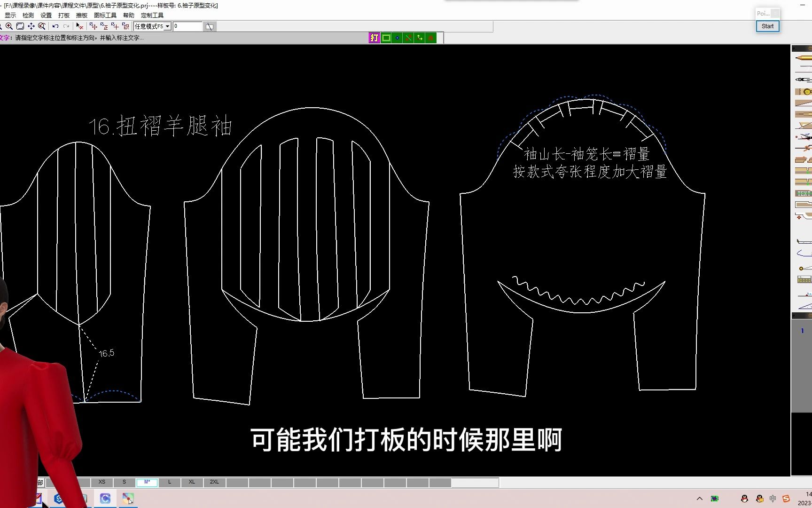This screenshot has width=812, height=508.
Task: Click the 按款式夸张程度加大褶量 annotation
Action: coord(590,172)
